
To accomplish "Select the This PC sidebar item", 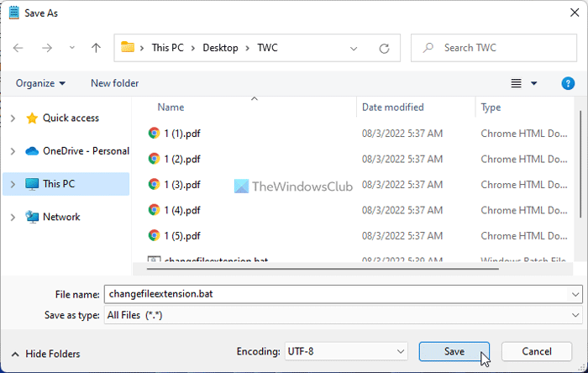I will 59,184.
